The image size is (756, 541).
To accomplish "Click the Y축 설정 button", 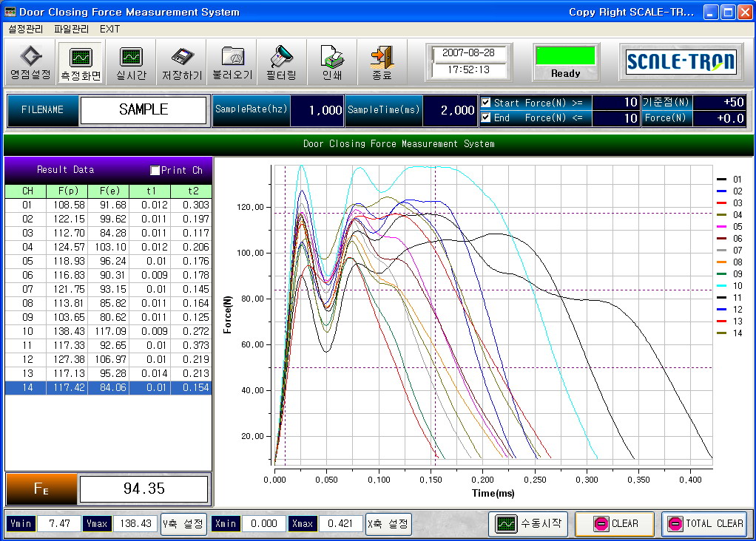I will [183, 524].
